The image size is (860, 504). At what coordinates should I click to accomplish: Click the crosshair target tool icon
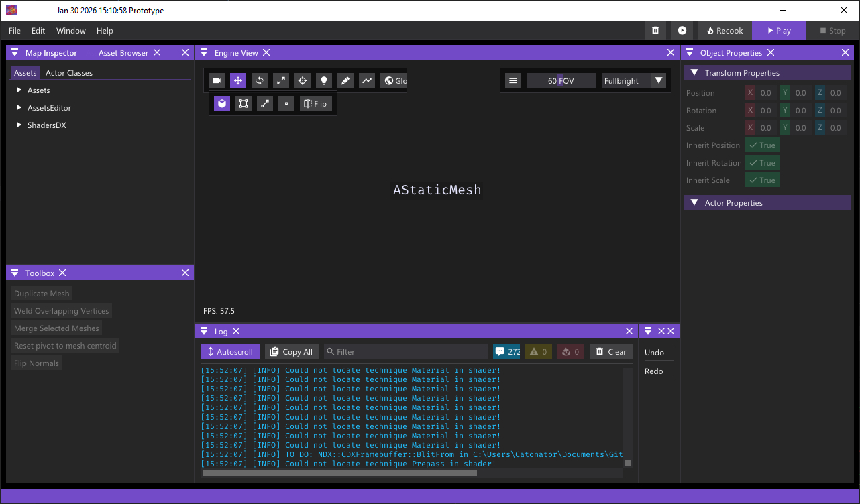click(x=302, y=80)
